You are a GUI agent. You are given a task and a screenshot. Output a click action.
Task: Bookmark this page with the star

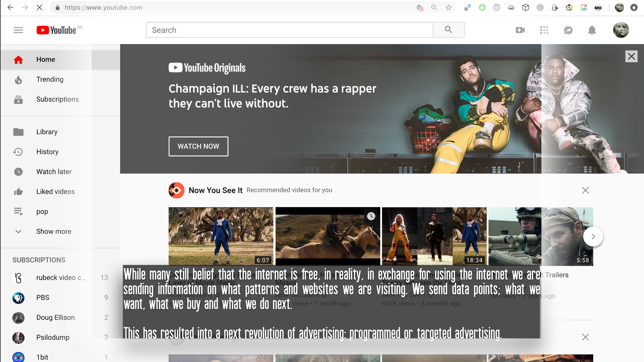pyautogui.click(x=448, y=7)
